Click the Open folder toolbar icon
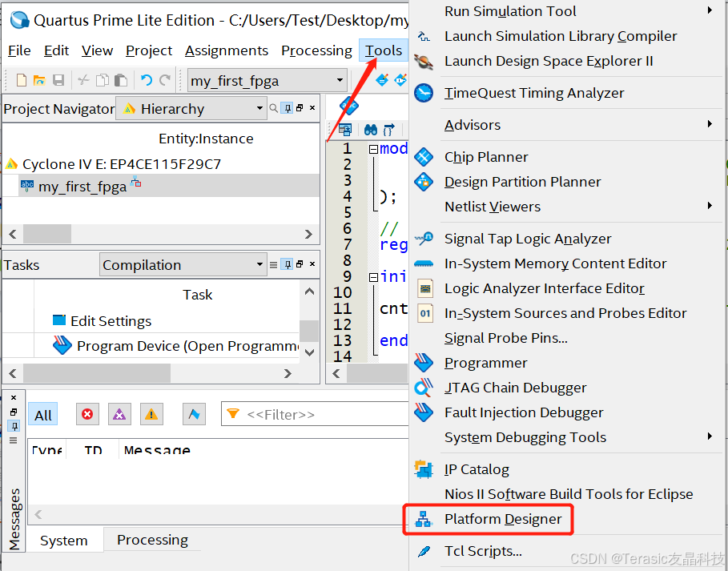The image size is (728, 571). [x=39, y=80]
